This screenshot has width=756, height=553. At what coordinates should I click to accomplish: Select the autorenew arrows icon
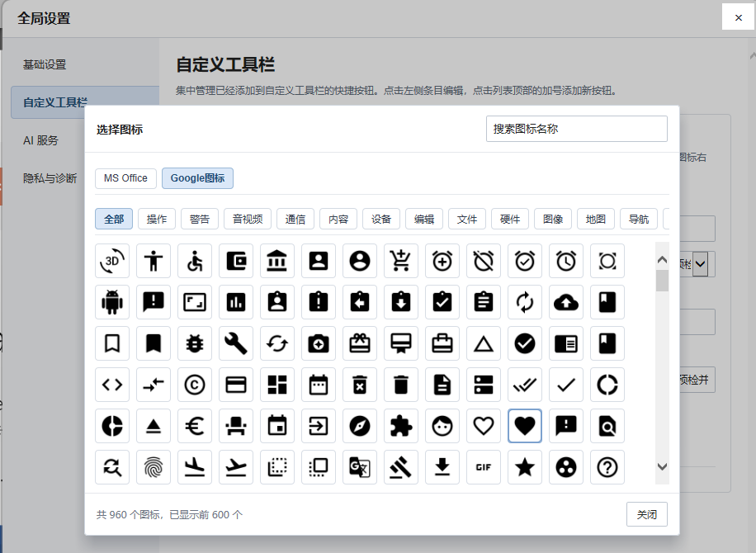tap(525, 302)
